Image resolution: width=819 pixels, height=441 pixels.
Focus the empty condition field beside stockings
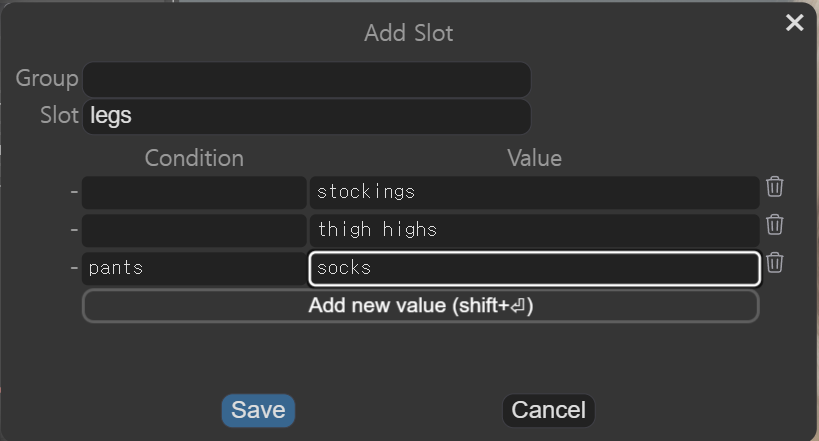coord(194,192)
